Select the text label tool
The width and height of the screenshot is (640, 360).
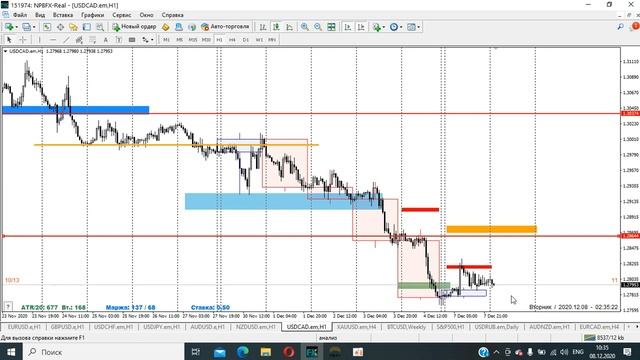click(x=119, y=40)
